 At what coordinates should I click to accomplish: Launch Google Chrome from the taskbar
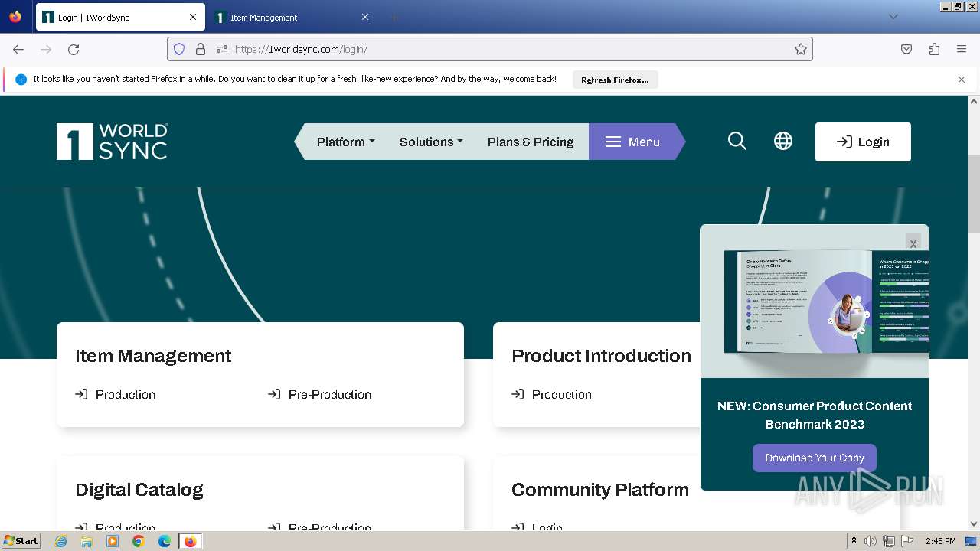(x=139, y=541)
